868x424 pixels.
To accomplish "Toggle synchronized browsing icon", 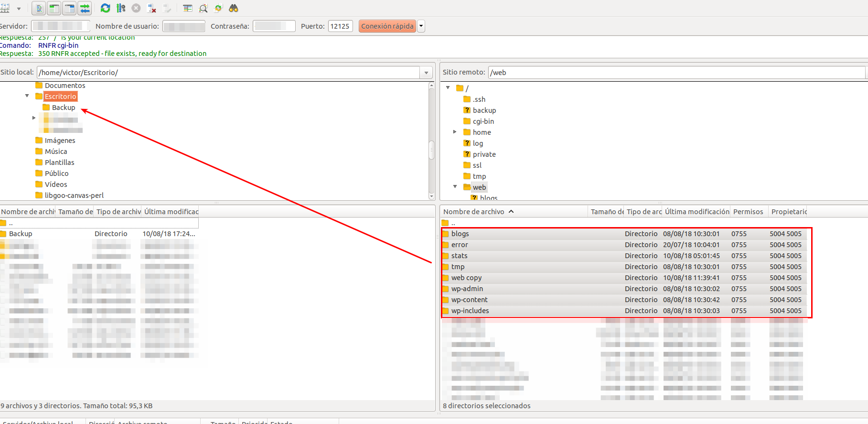I will (x=218, y=8).
